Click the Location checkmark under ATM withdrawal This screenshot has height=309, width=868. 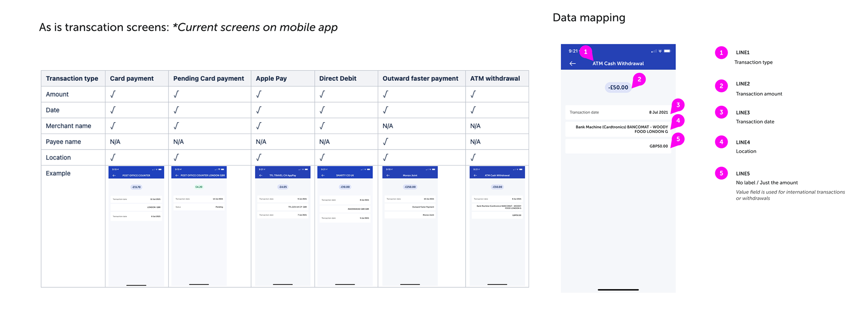point(473,157)
